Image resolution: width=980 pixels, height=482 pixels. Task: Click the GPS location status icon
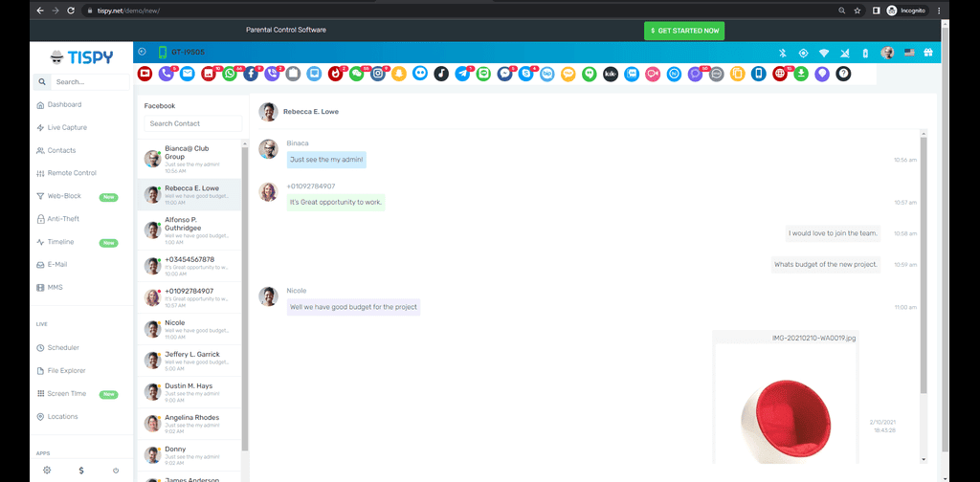[x=803, y=53]
